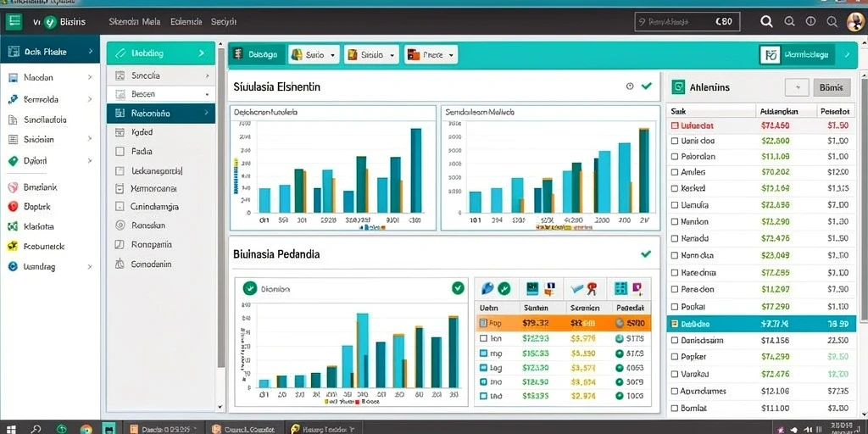
Task: Open the Skendn Mela top menu
Action: [x=135, y=21]
